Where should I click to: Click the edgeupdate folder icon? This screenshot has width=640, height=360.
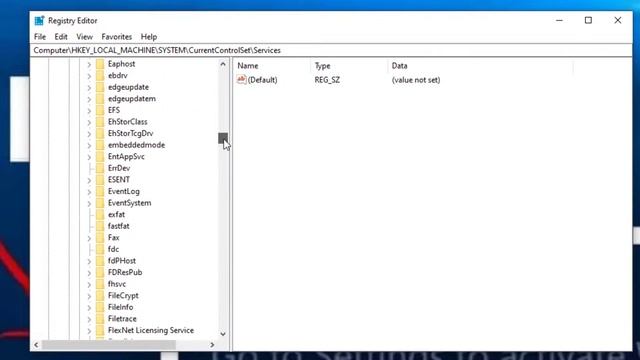click(x=100, y=87)
